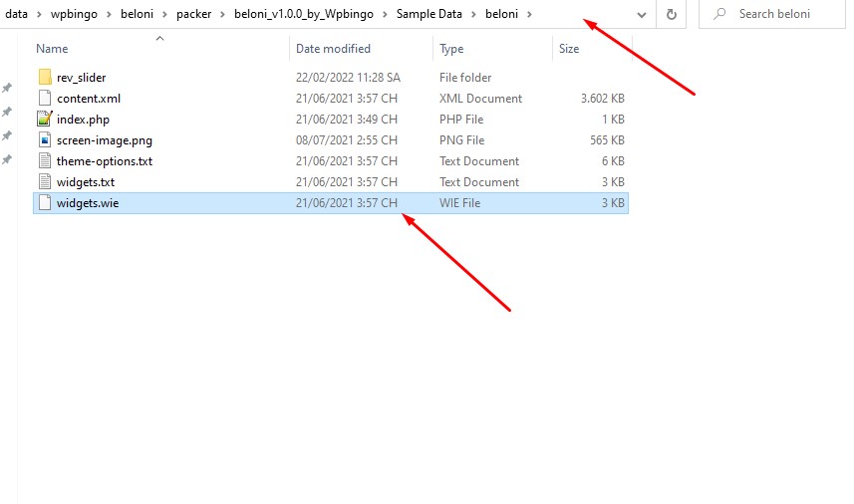Click the 'PNG File' type cell

[x=461, y=139]
